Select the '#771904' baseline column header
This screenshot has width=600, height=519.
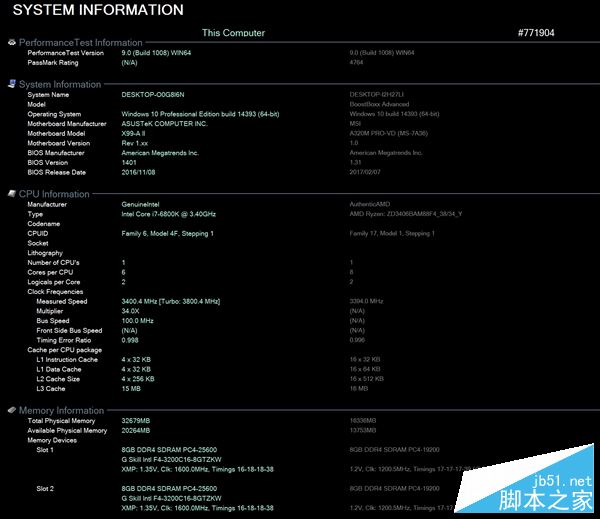pos(536,33)
